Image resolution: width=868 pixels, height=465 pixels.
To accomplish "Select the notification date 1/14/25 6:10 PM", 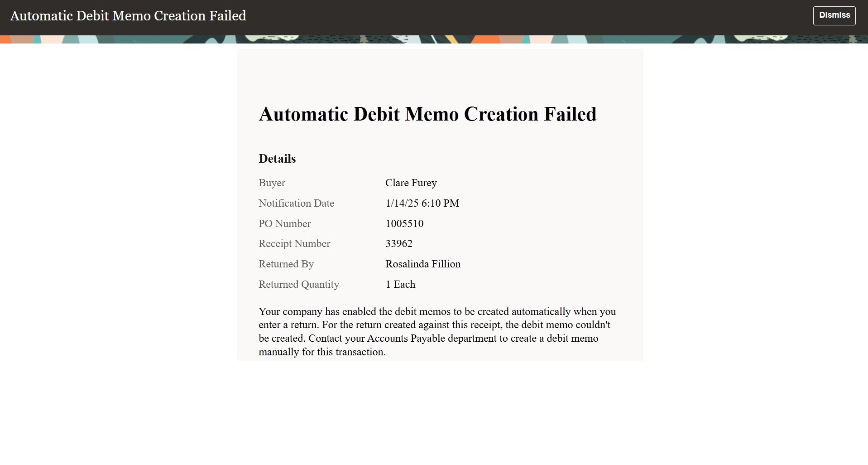I will (422, 203).
